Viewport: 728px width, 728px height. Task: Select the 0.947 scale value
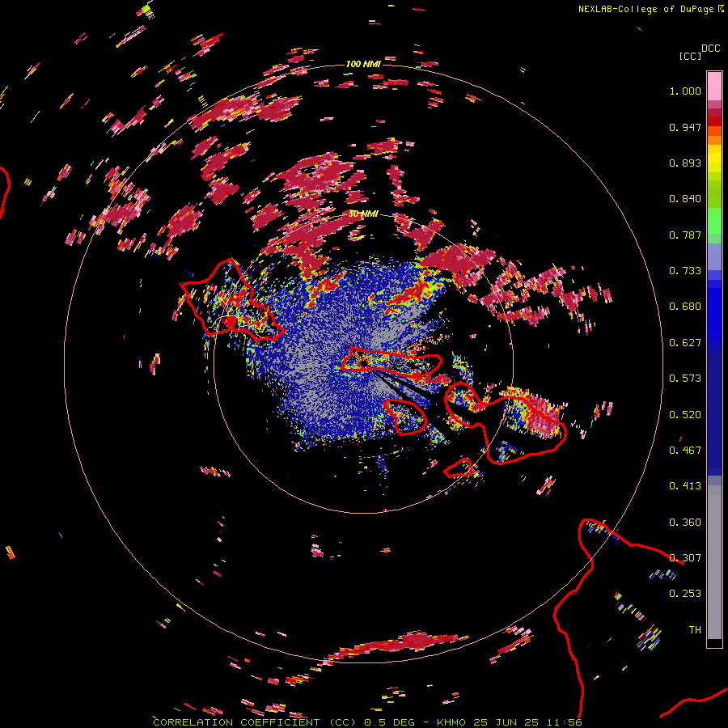point(685,127)
